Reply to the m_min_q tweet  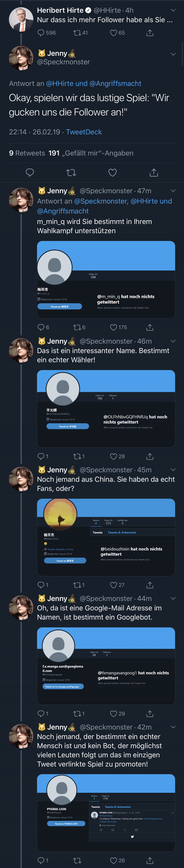41,327
